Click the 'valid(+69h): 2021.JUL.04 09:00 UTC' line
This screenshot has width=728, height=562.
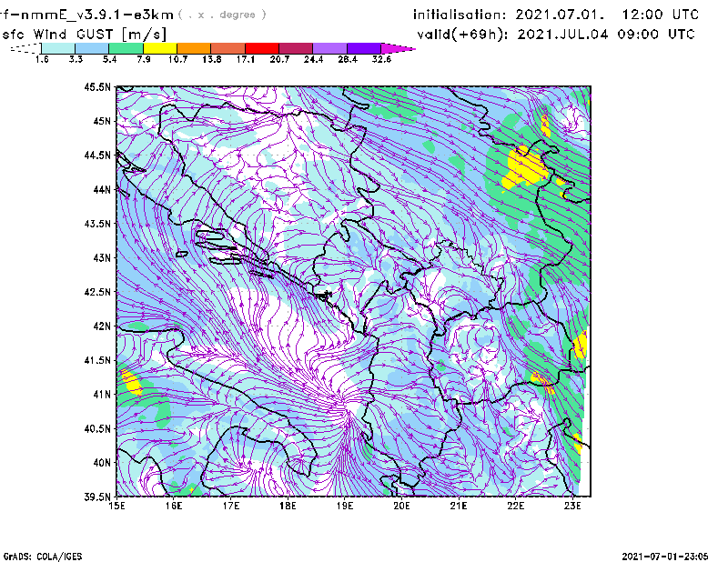click(556, 35)
